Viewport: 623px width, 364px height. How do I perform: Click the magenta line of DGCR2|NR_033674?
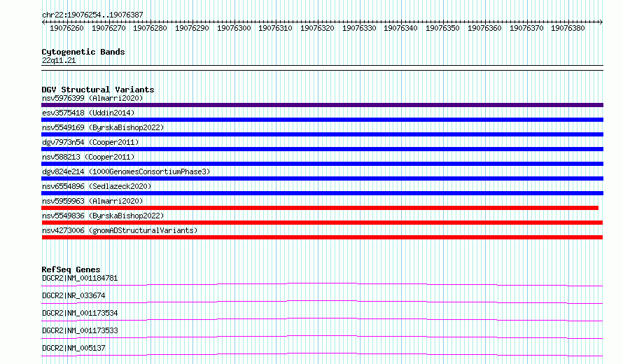[322, 301]
